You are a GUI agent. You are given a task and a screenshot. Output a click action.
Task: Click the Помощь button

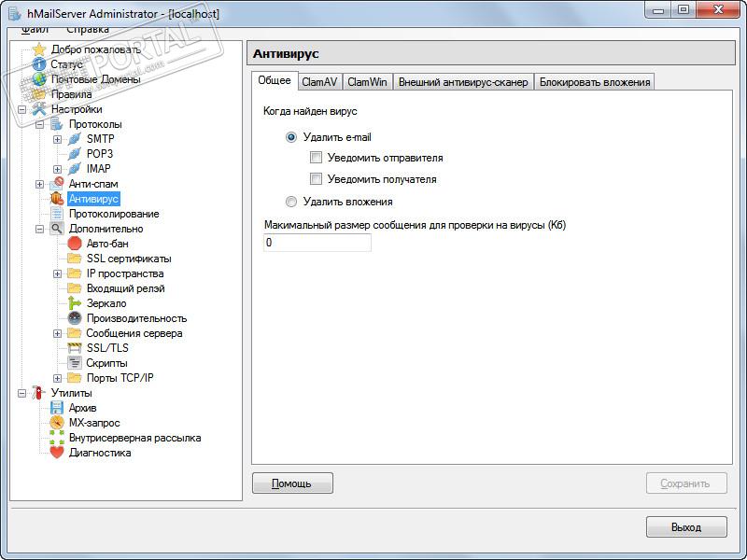(x=292, y=483)
